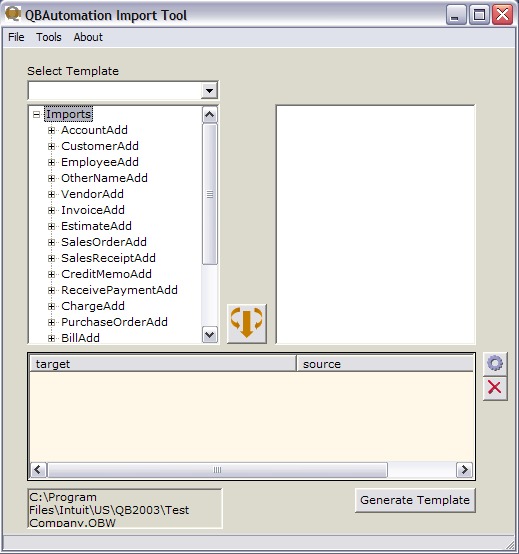Click the mapping grid left scroll arrow
Screen dimensions: 519x554
click(x=38, y=470)
